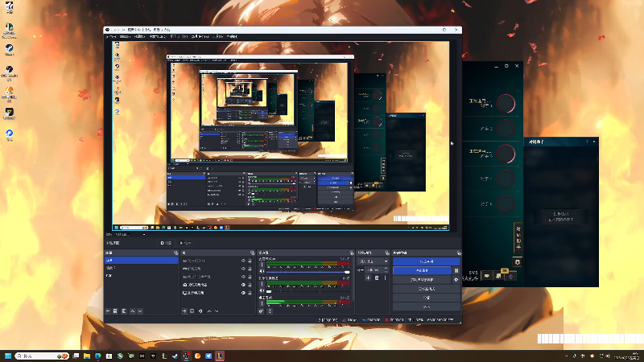The width and height of the screenshot is (644, 362).
Task: Float the Audio Mixer panel dock icon
Action: pyautogui.click(x=352, y=253)
